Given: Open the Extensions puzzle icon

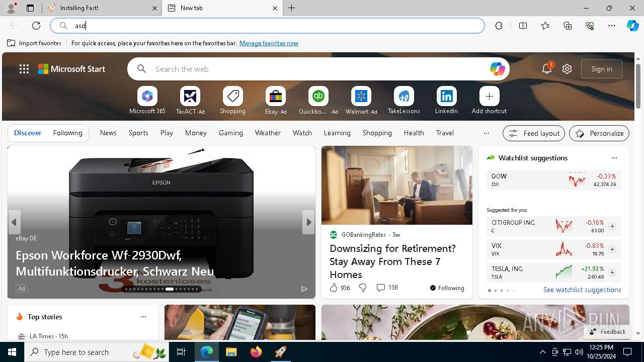Looking at the screenshot, I should pos(499,26).
